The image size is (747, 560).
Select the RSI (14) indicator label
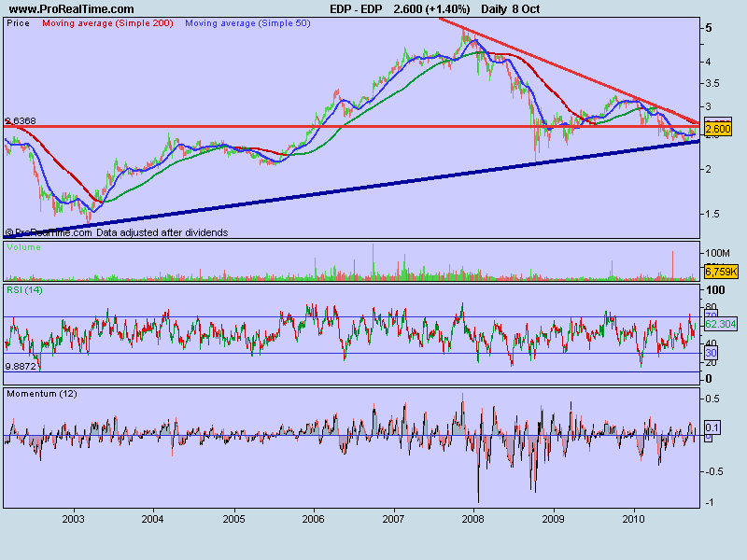click(x=24, y=290)
